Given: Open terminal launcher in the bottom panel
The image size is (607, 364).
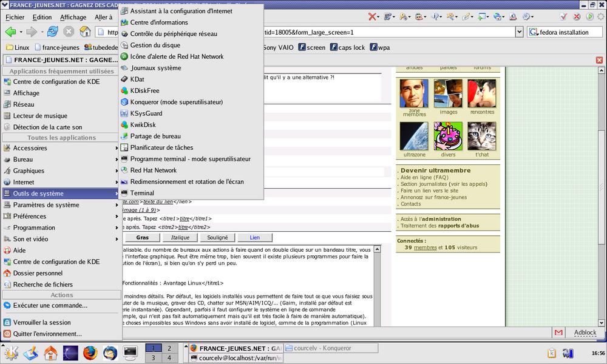Looking at the screenshot, I should [130, 352].
